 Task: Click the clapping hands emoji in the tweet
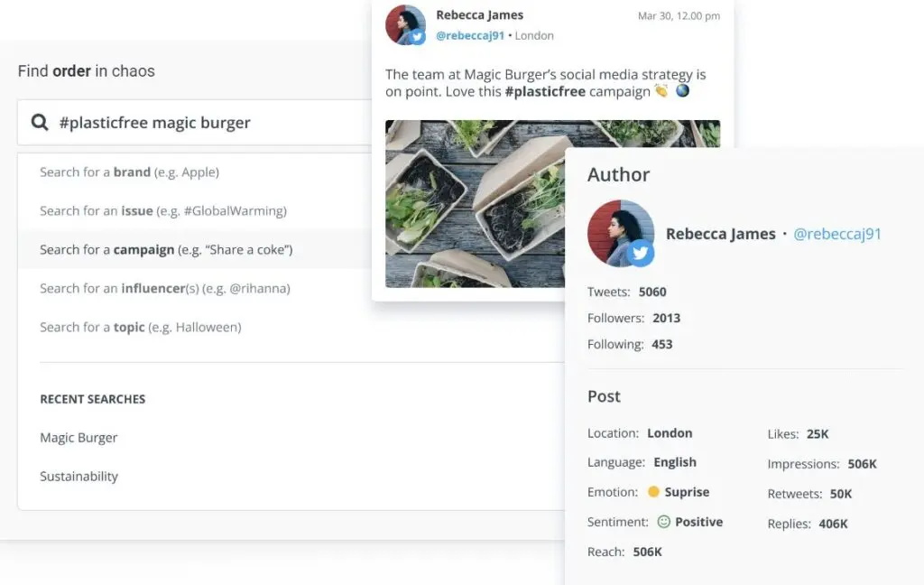coord(661,91)
